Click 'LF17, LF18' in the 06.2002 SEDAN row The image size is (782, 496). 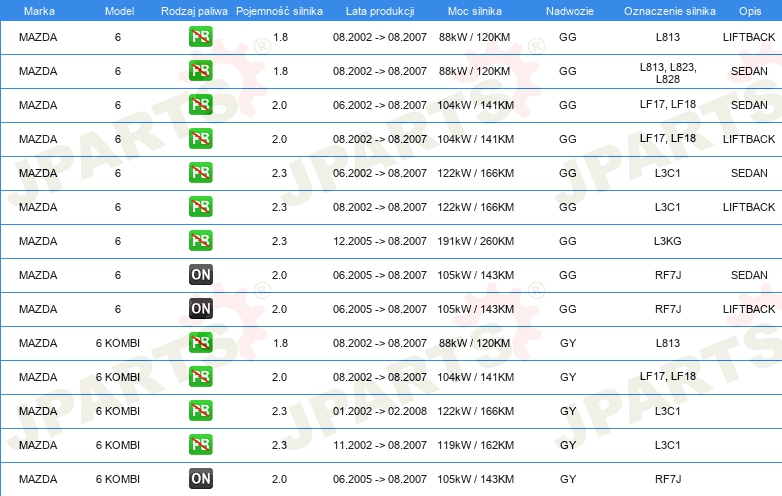click(x=668, y=104)
